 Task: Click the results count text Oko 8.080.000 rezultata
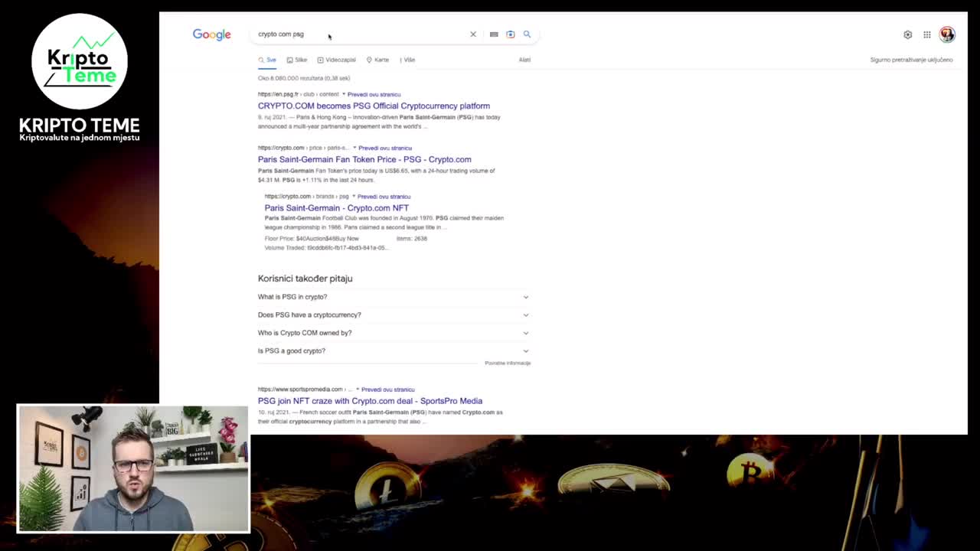(x=304, y=78)
